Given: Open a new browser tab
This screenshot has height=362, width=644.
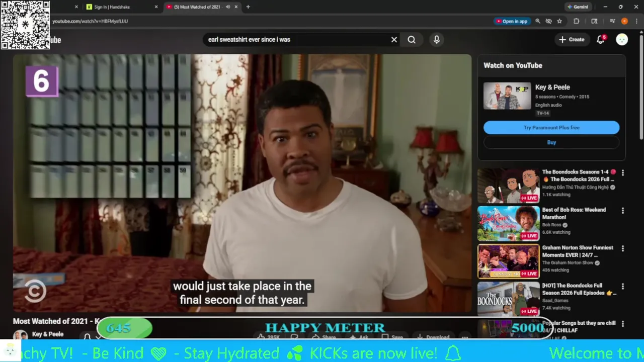Looking at the screenshot, I should [x=248, y=7].
